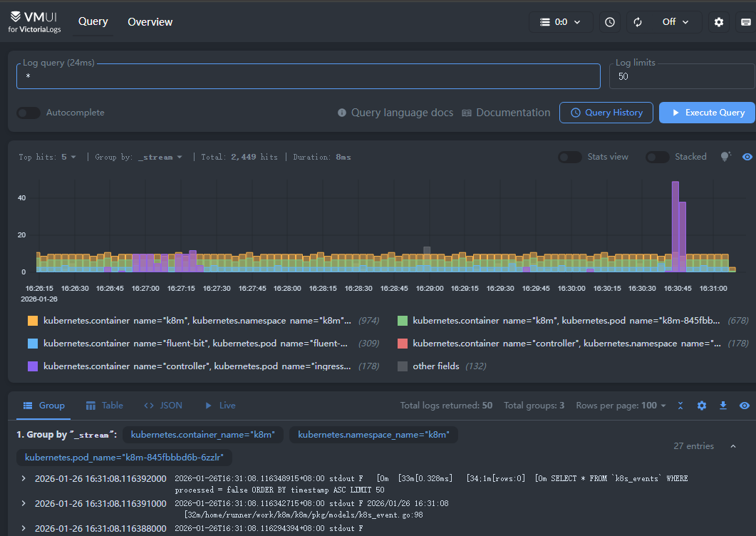This screenshot has width=756, height=536.
Task: Click the auto-refresh circular arrows icon
Action: click(x=638, y=22)
